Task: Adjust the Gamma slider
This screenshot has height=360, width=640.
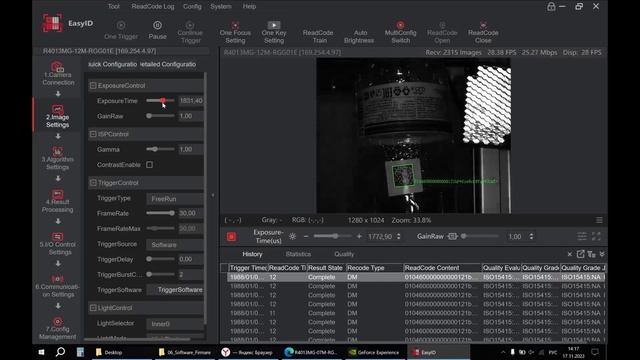Action: [x=160, y=149]
